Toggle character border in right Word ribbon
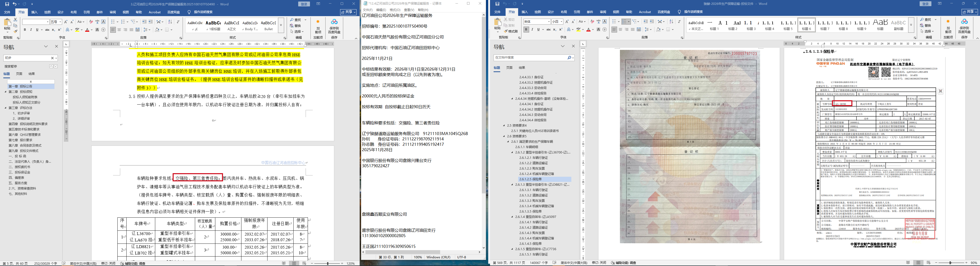 (x=605, y=22)
